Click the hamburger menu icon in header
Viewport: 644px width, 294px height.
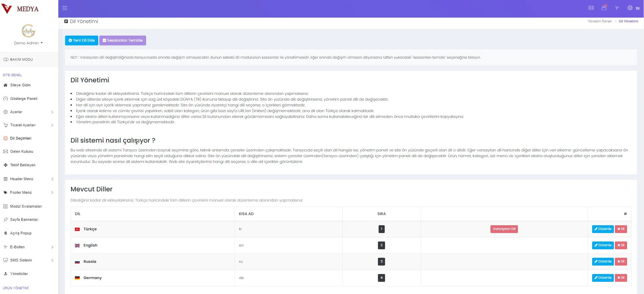pos(65,8)
